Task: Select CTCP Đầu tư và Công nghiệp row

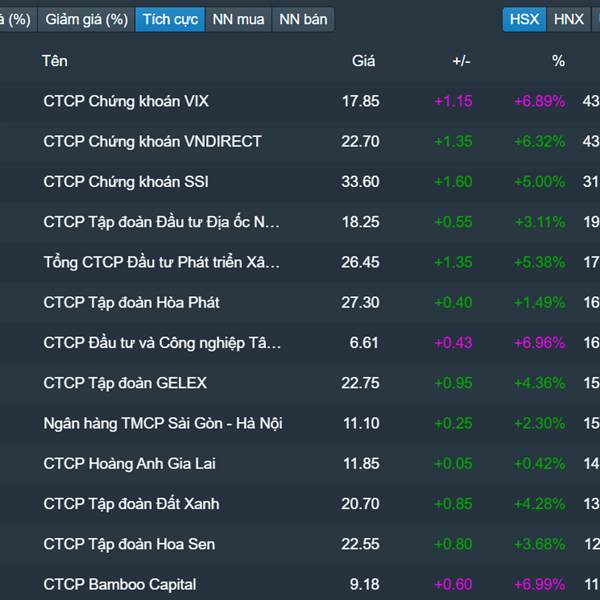Action: point(162,343)
